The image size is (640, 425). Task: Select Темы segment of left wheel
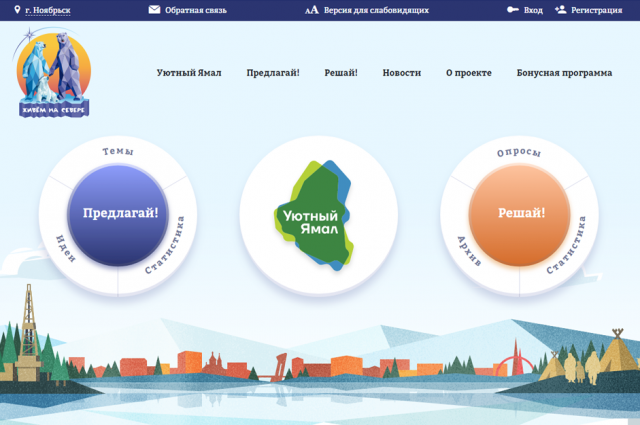click(118, 151)
